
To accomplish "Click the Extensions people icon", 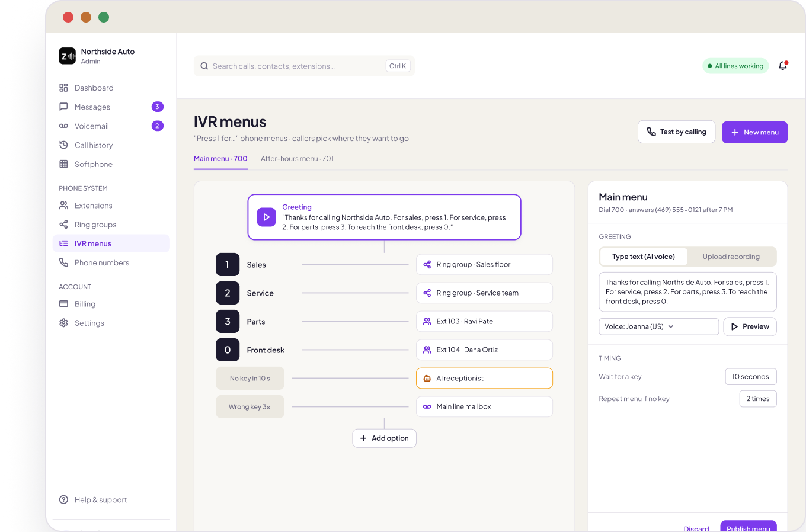I will click(x=63, y=206).
